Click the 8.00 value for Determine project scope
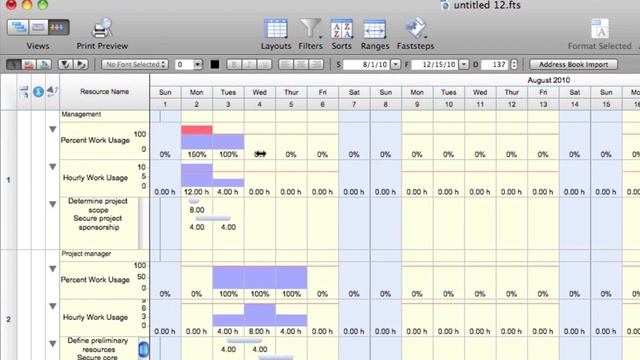This screenshot has height=360, width=640. [x=197, y=210]
